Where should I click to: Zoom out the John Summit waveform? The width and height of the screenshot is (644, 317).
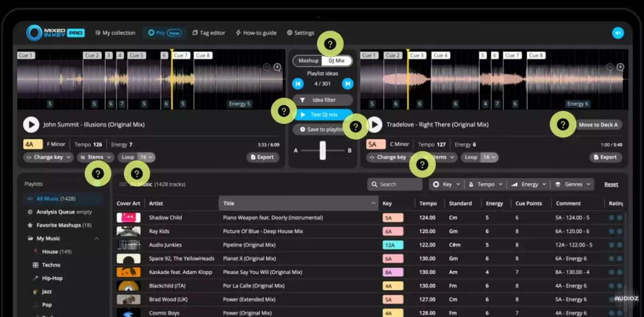tap(267, 67)
